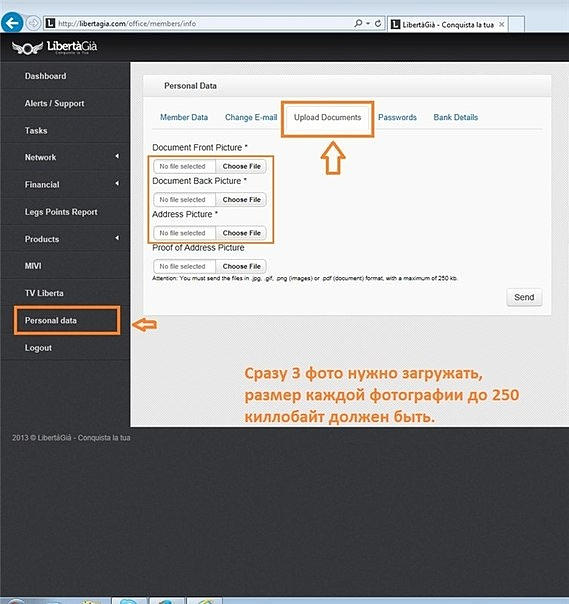Click the Network menu label
Viewport: 569px width, 604px height.
[x=40, y=157]
